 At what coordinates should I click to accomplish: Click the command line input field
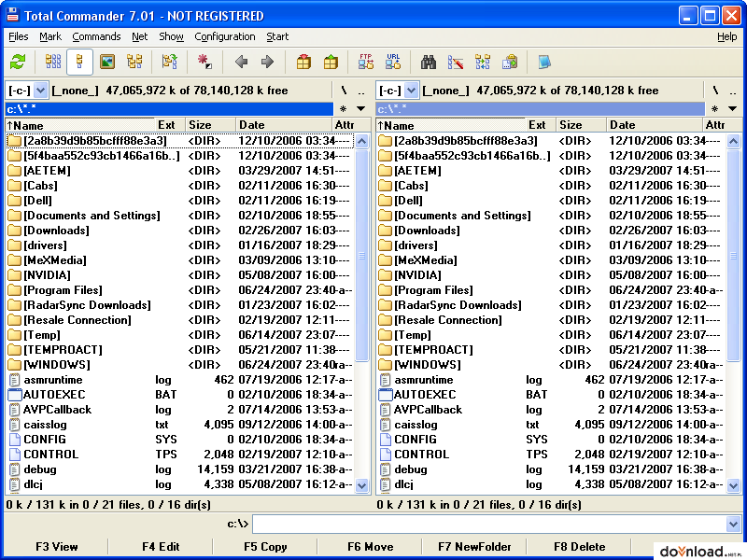coord(486,524)
